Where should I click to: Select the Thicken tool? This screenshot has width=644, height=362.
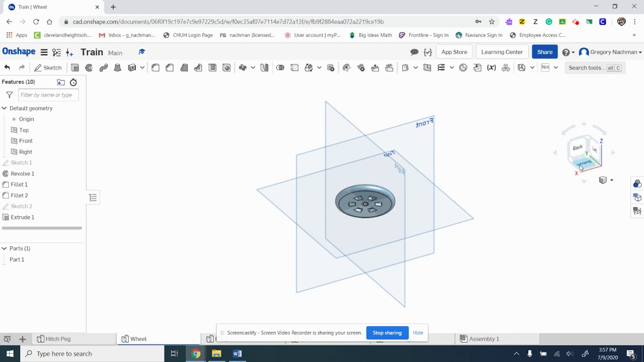[132, 68]
